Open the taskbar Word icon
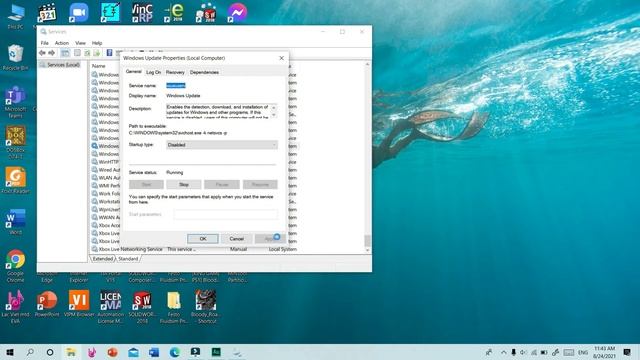This screenshot has height=360, width=640. click(154, 352)
